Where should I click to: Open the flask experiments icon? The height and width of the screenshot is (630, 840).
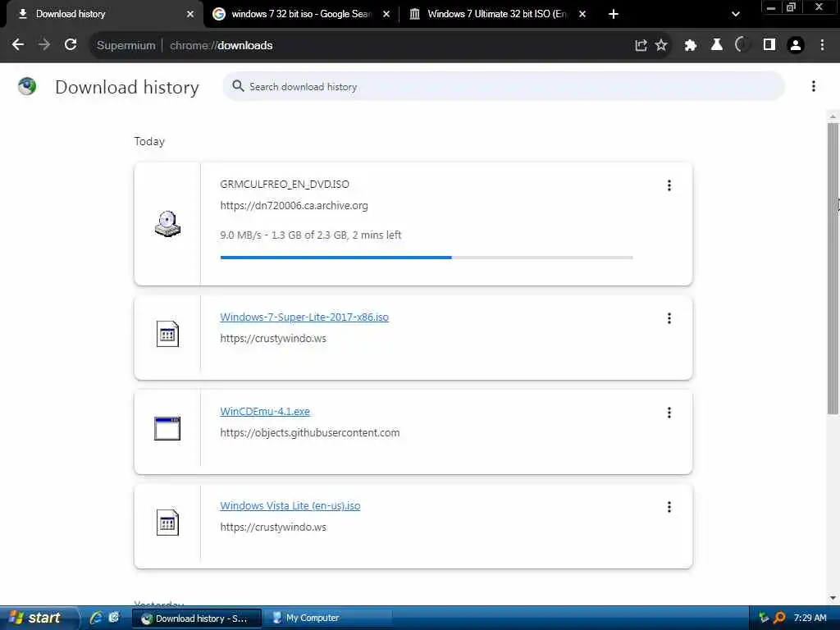pos(717,45)
